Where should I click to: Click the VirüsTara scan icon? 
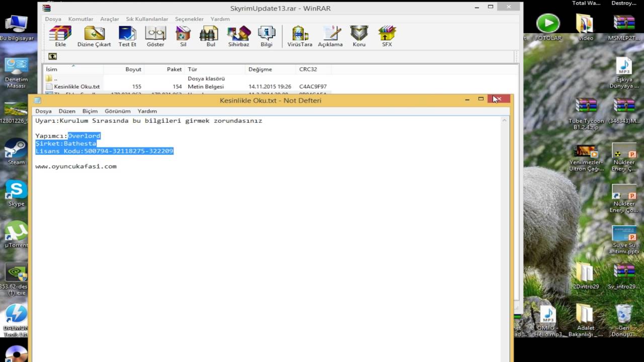pos(300,36)
